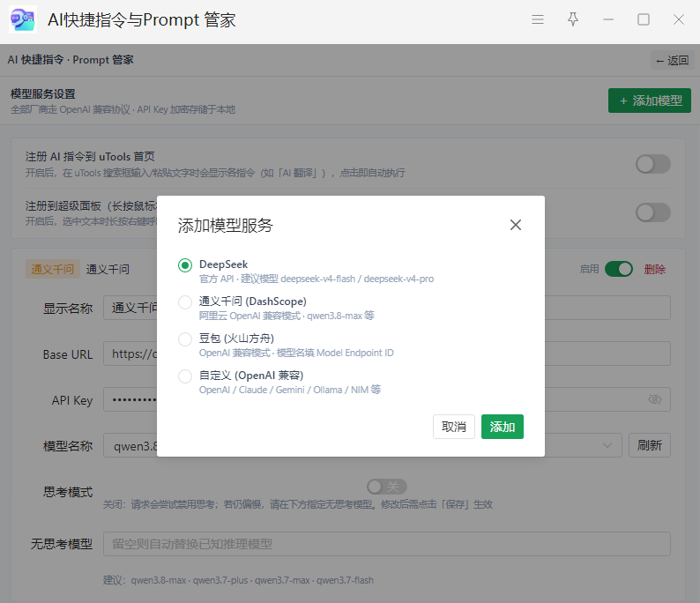Click 删除 for 通义千问 service

tap(654, 269)
